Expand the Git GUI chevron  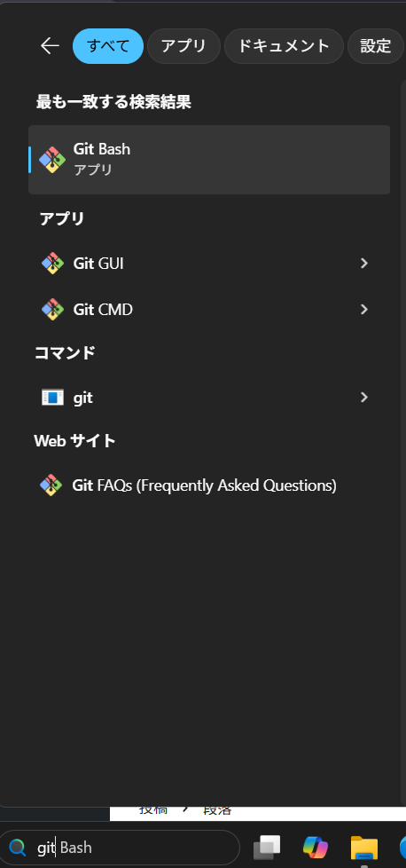click(364, 264)
